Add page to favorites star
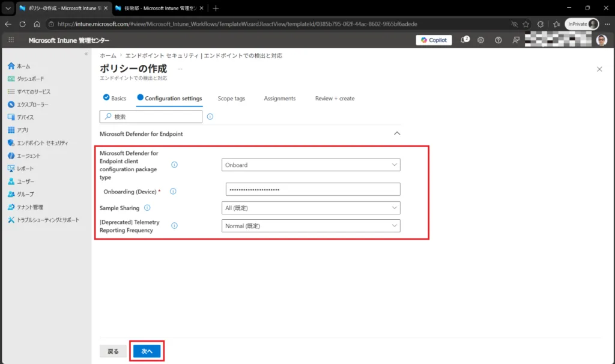 click(x=526, y=24)
